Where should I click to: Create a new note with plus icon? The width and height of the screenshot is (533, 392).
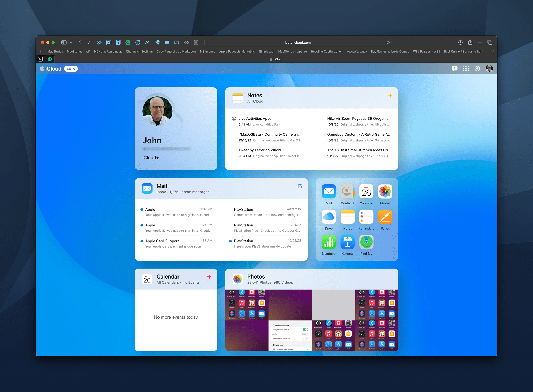pyautogui.click(x=390, y=96)
